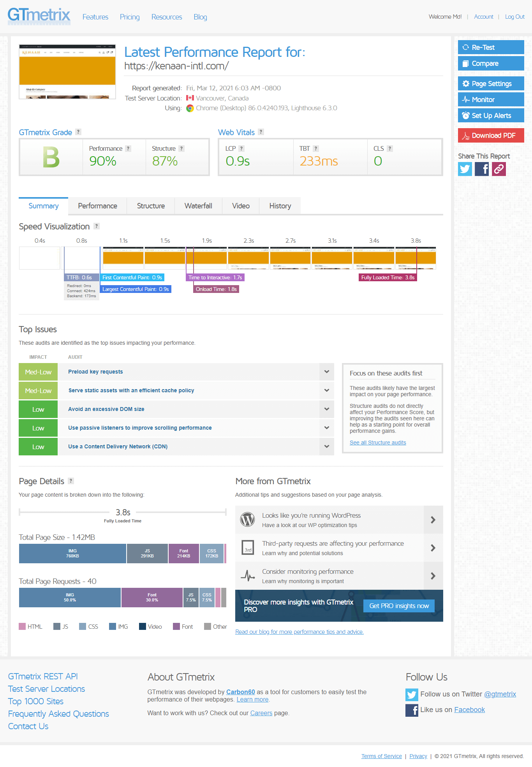Click the Canada flag icon
The width and height of the screenshot is (532, 767).
pyautogui.click(x=190, y=98)
